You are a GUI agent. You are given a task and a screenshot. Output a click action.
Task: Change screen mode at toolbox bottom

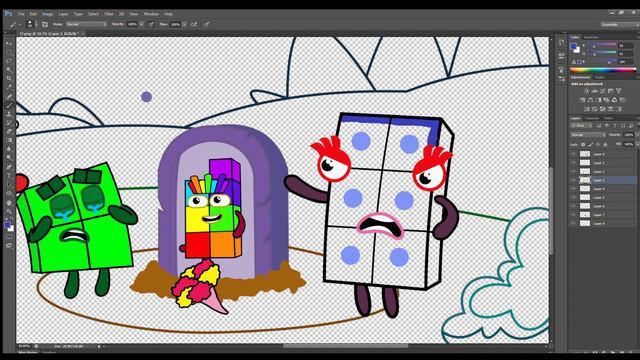pyautogui.click(x=9, y=245)
